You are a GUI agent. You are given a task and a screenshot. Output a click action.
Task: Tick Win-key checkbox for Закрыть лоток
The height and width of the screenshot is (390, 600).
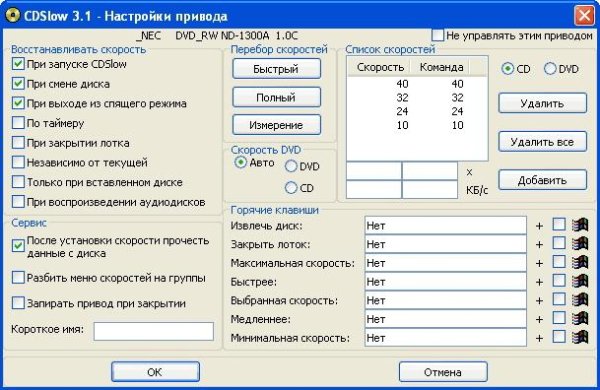coord(559,243)
